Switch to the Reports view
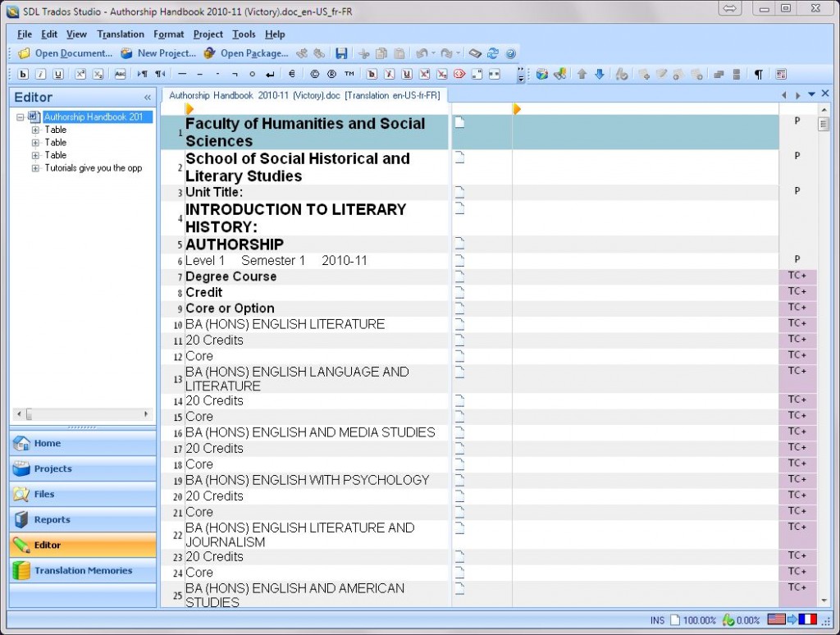840x635 pixels. pyautogui.click(x=83, y=520)
